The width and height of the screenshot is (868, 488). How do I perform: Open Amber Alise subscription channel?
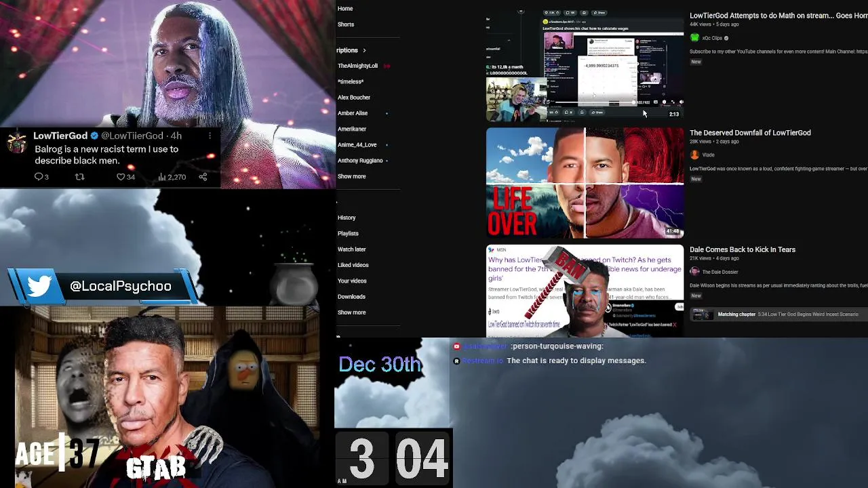click(x=353, y=113)
